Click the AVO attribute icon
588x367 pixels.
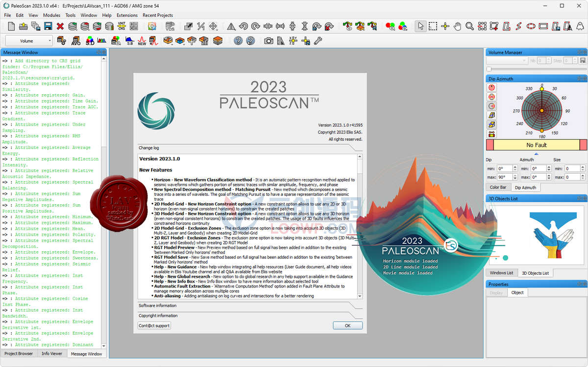pos(75,41)
